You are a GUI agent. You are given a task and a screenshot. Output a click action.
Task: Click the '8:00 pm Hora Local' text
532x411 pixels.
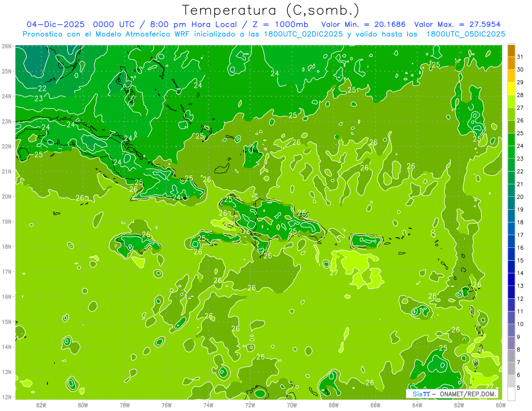coord(192,24)
